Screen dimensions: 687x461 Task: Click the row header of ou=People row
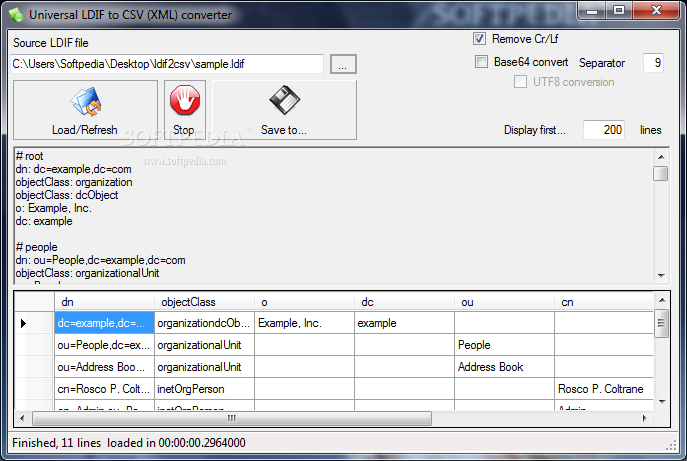coord(35,345)
